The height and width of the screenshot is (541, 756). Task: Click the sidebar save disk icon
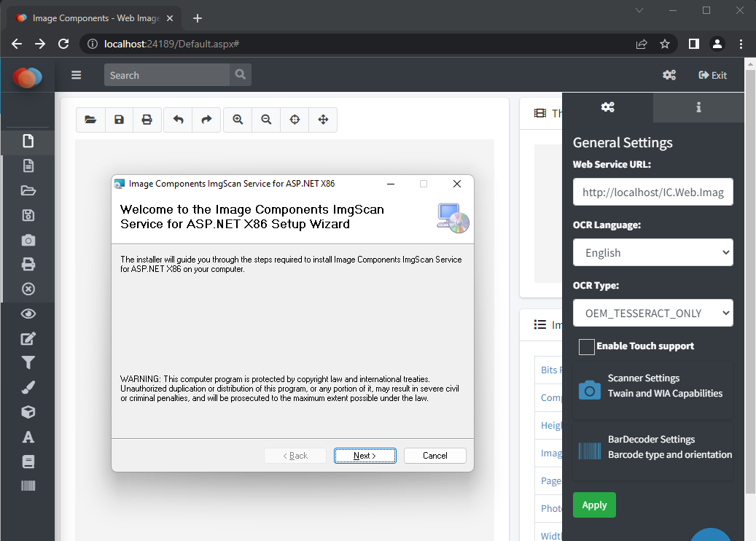(28, 215)
